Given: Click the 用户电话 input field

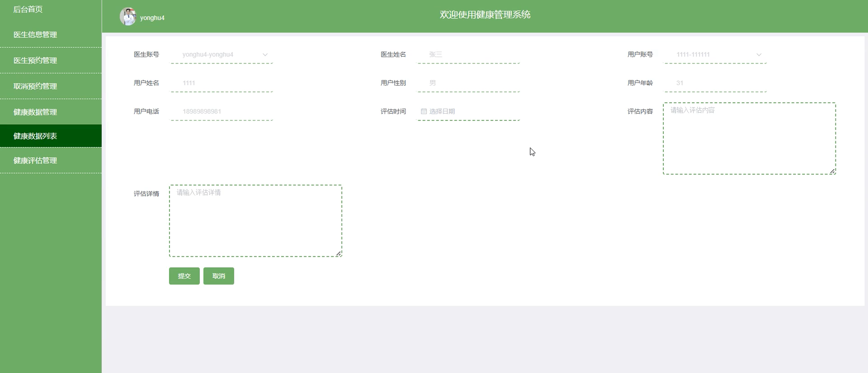Looking at the screenshot, I should tap(221, 112).
